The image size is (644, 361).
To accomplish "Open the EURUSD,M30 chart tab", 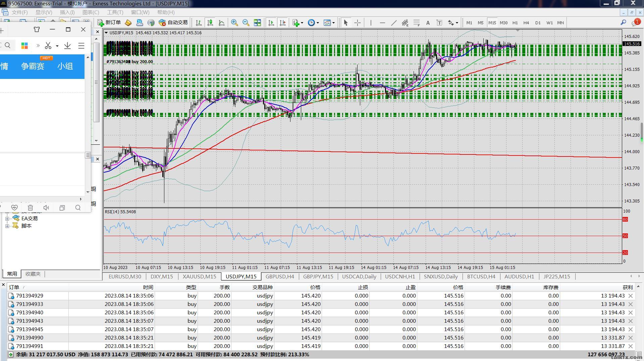I will tap(125, 276).
